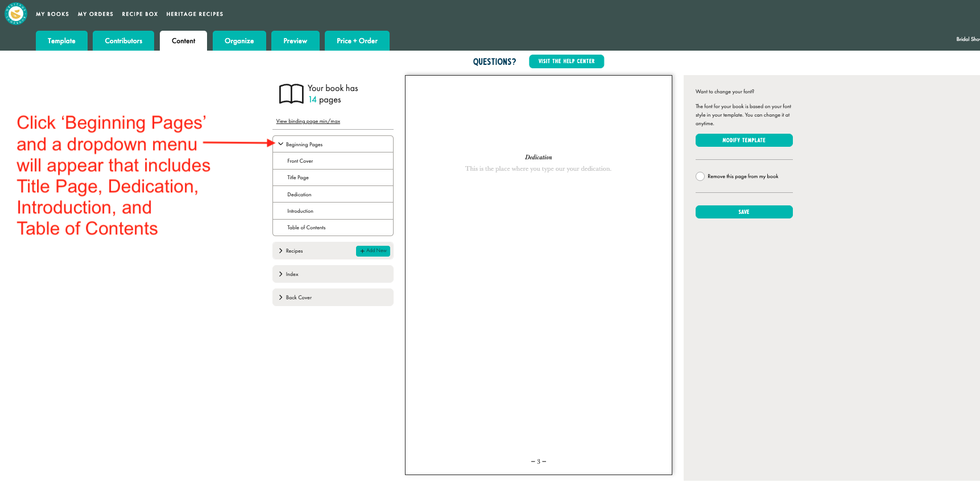Open the Contributors tab
The height and width of the screenshot is (487, 980).
123,41
